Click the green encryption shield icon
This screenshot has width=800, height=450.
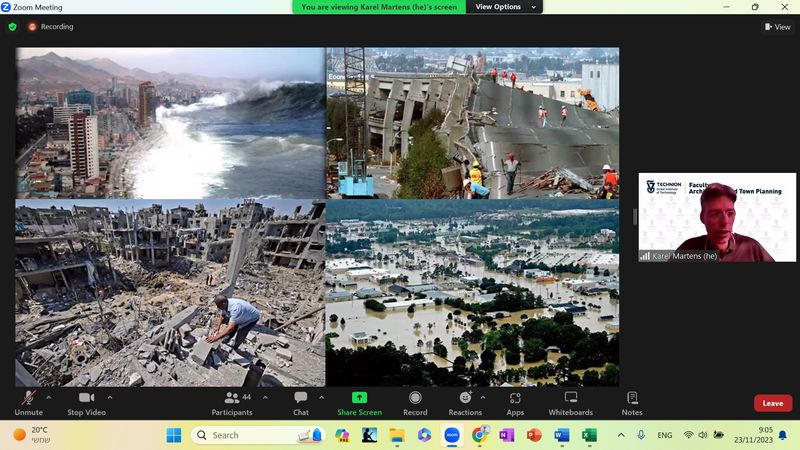point(12,27)
